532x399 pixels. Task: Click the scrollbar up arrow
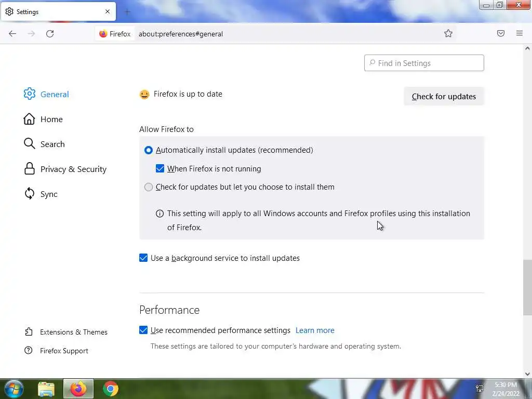pos(527,48)
